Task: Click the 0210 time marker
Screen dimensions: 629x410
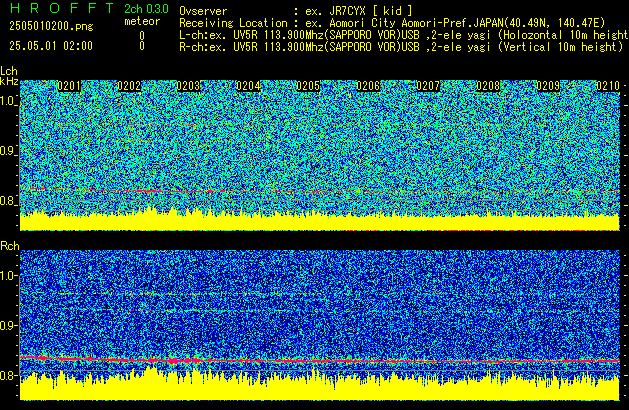Action: (x=608, y=86)
